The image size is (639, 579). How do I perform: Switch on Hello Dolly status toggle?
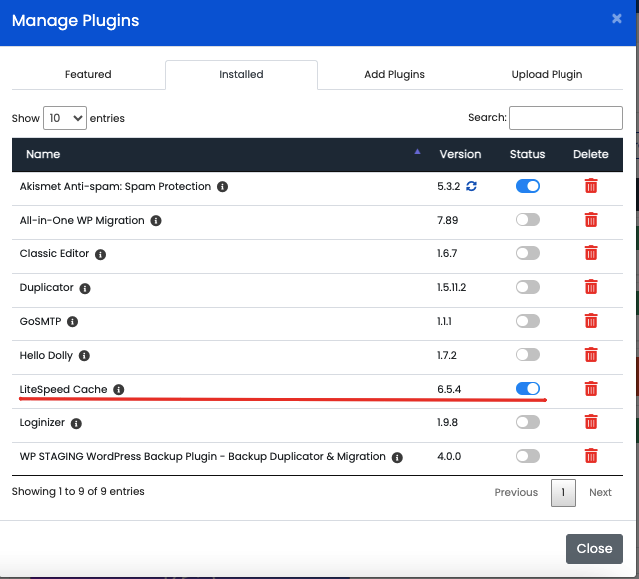[528, 354]
